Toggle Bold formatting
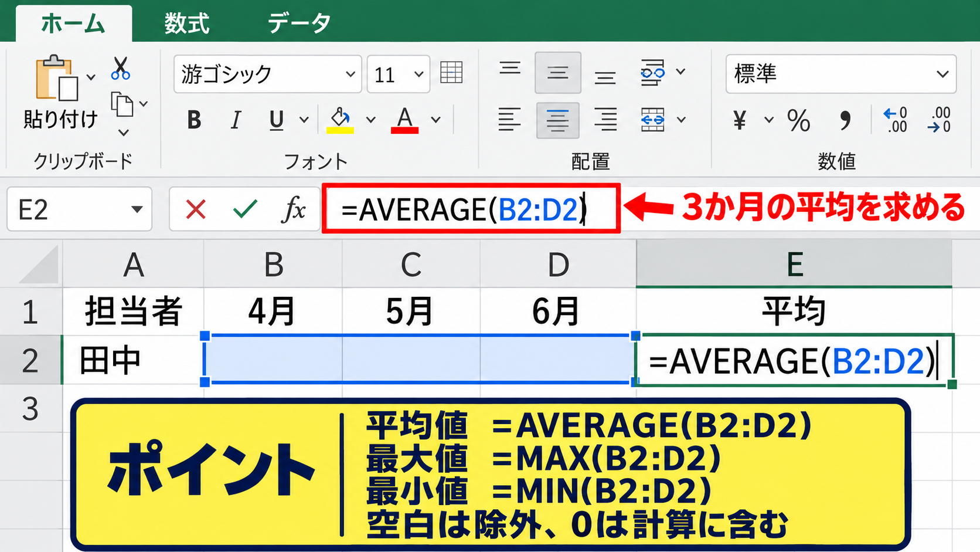 (x=194, y=120)
